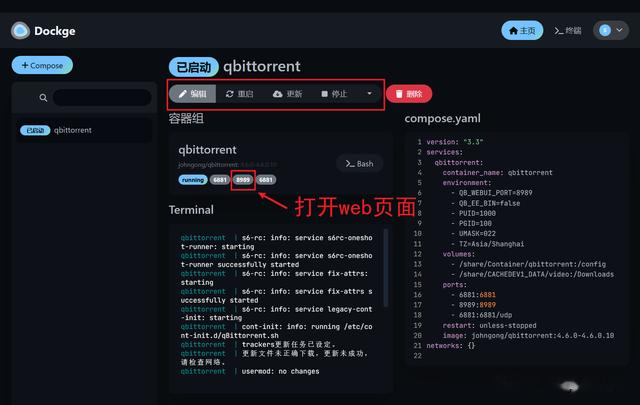Create a new stack with Compose button

[42, 65]
